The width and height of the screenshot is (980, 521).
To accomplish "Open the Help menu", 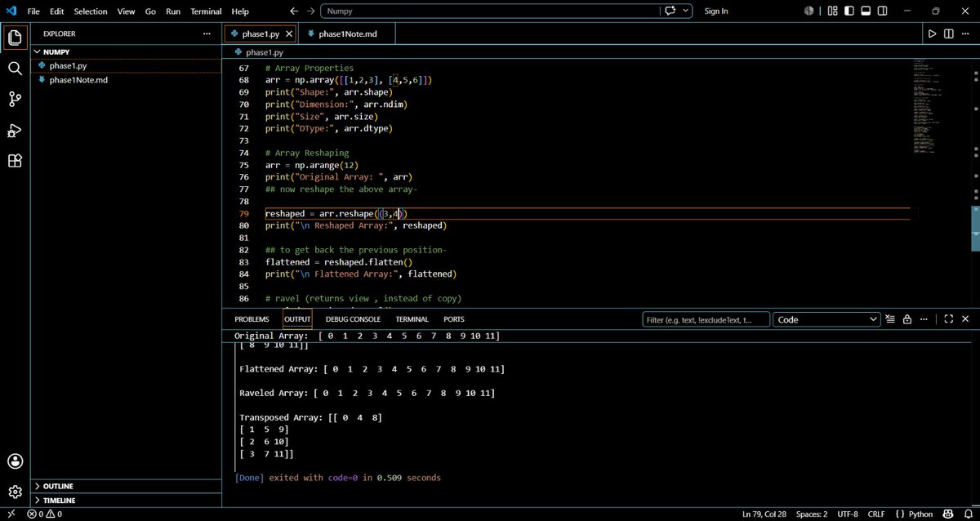I will point(240,11).
